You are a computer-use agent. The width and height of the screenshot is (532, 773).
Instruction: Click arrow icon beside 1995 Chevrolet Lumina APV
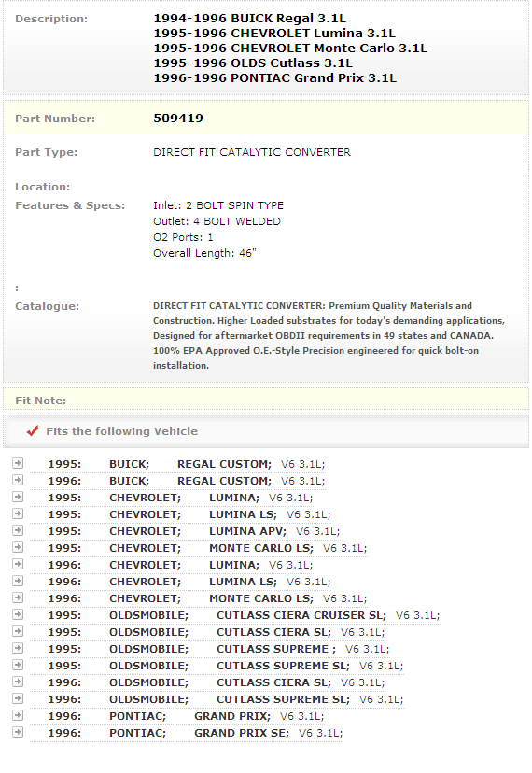click(18, 530)
